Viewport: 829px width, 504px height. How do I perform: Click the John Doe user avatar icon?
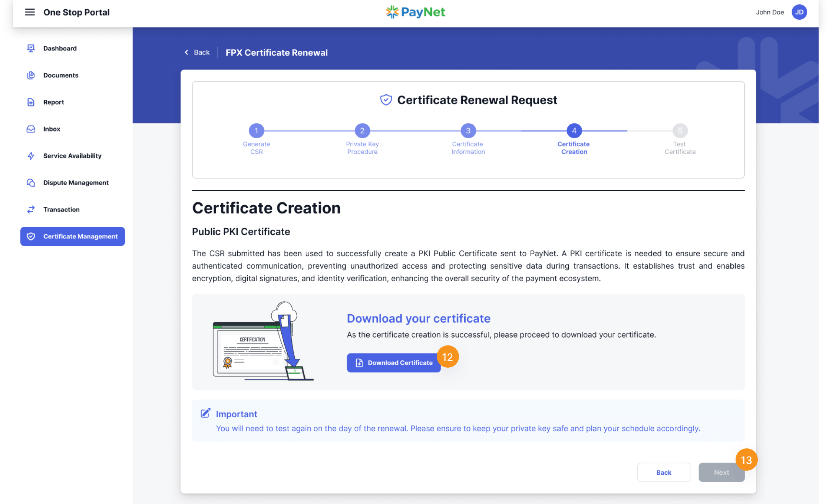point(799,12)
